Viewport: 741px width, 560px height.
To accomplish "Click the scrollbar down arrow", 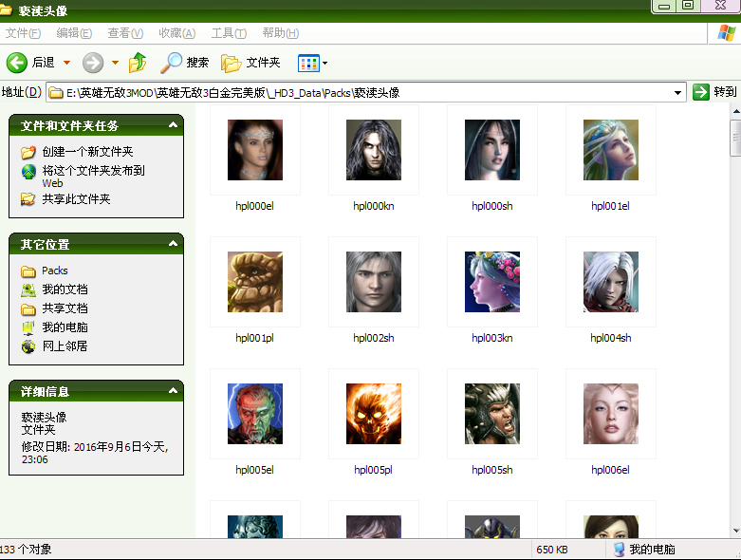I will pos(736,531).
